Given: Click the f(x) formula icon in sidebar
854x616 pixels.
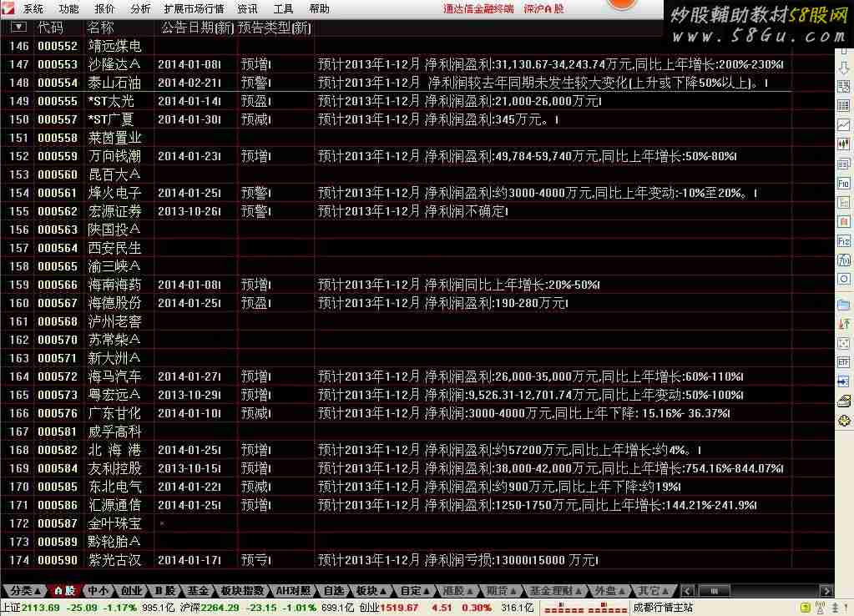Looking at the screenshot, I should pyautogui.click(x=844, y=260).
